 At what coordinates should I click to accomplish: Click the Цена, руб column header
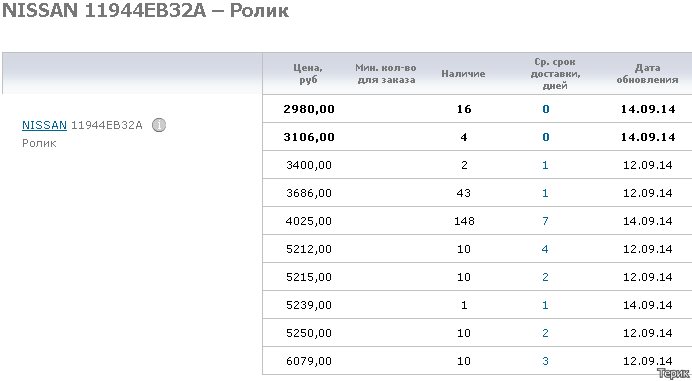pos(308,74)
